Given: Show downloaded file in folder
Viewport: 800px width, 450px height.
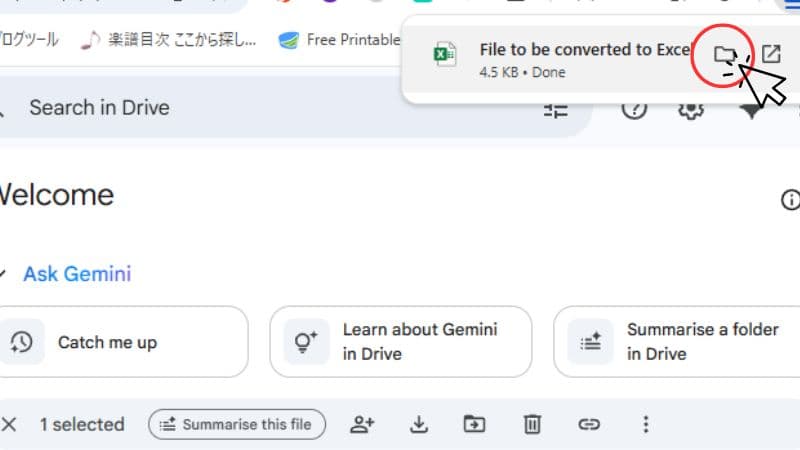Looking at the screenshot, I should 724,54.
